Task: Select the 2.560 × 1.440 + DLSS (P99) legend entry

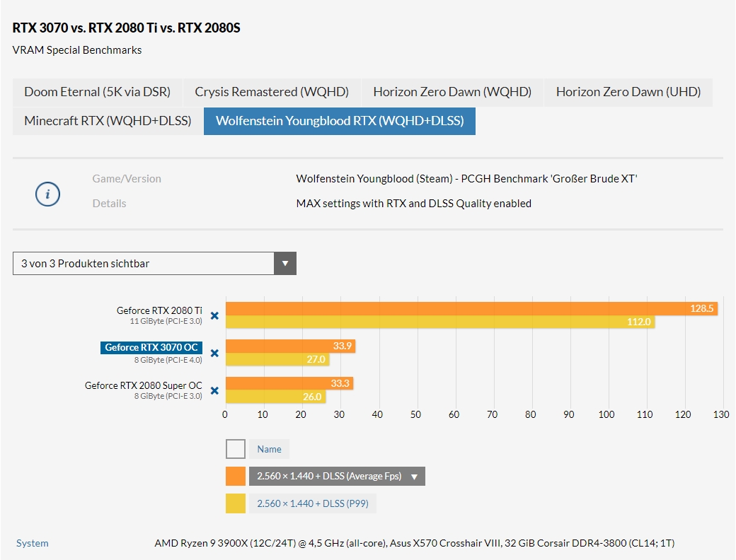Action: [313, 503]
